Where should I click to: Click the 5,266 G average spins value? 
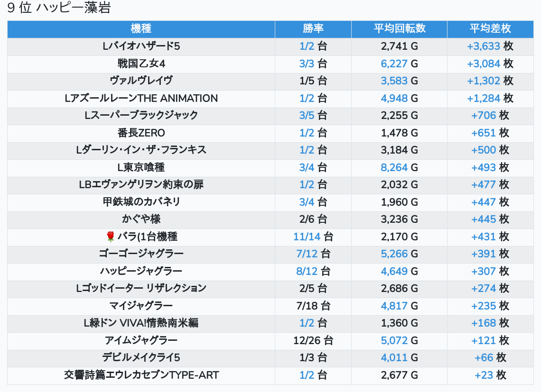400,254
